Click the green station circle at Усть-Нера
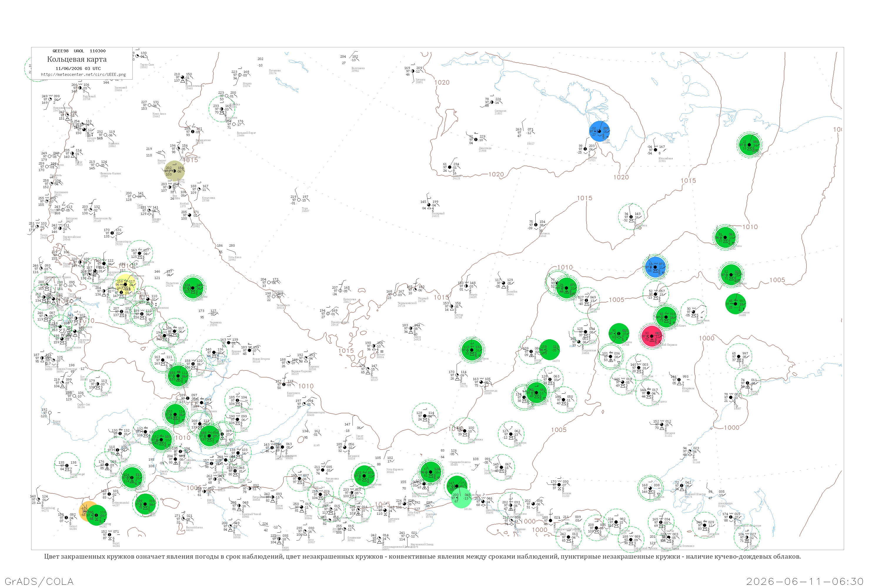The width and height of the screenshot is (882, 588). pos(731,275)
